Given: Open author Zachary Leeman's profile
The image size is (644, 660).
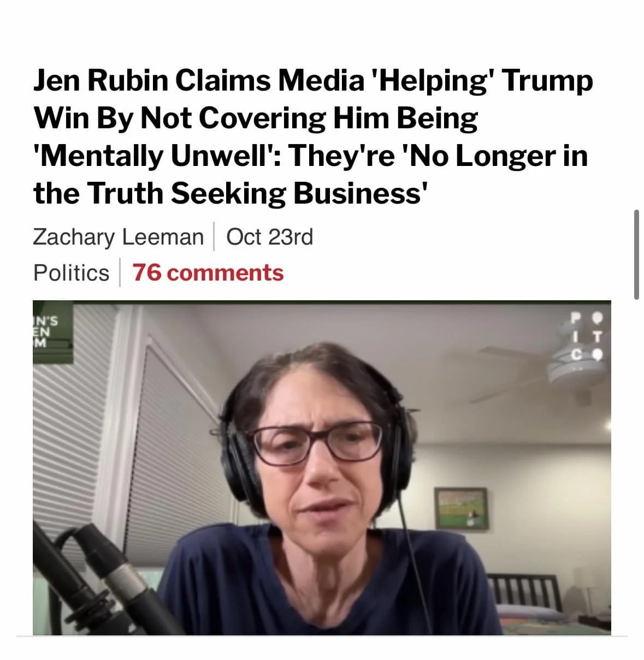Looking at the screenshot, I should pyautogui.click(x=118, y=237).
